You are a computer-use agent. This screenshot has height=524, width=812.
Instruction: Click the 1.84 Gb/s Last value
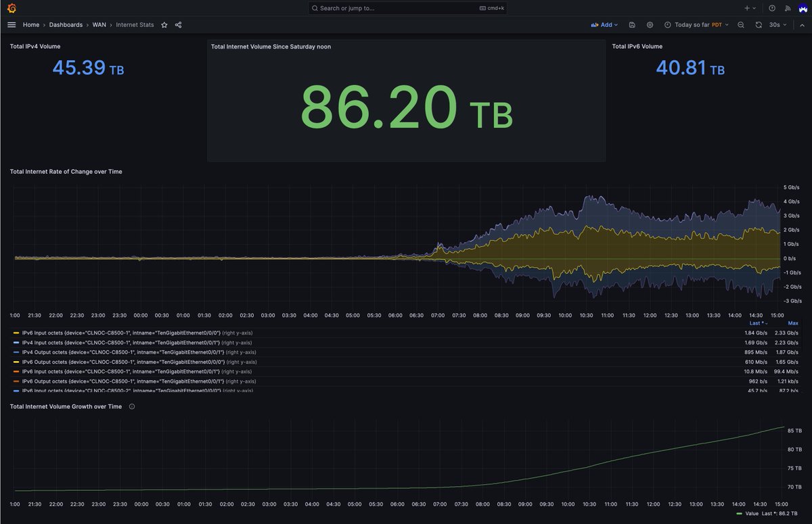756,333
